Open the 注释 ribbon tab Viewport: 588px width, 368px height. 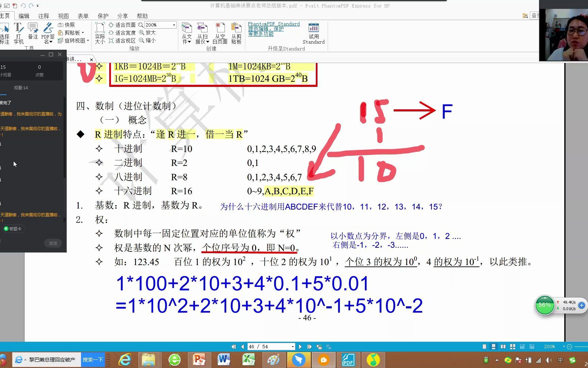click(44, 16)
